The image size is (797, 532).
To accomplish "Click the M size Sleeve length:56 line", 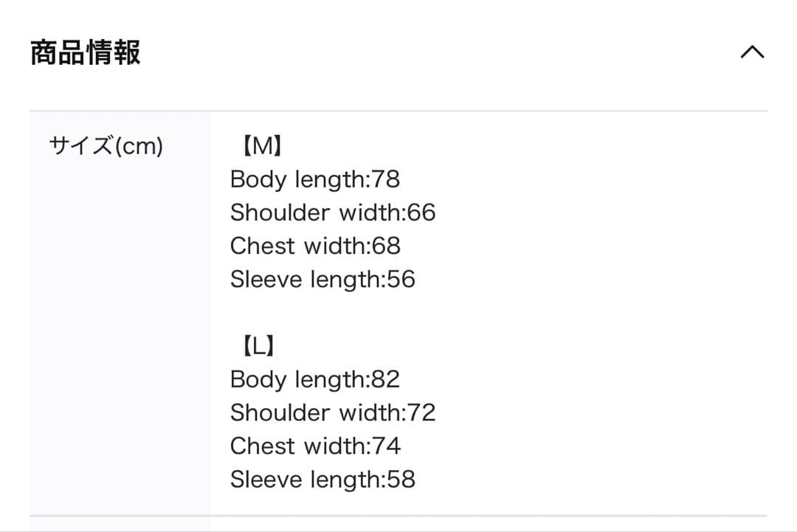I will coord(322,280).
